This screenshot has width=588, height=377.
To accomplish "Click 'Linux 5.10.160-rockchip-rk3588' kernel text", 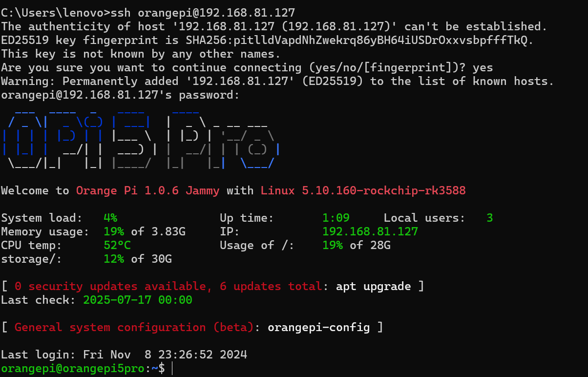I will (x=363, y=190).
